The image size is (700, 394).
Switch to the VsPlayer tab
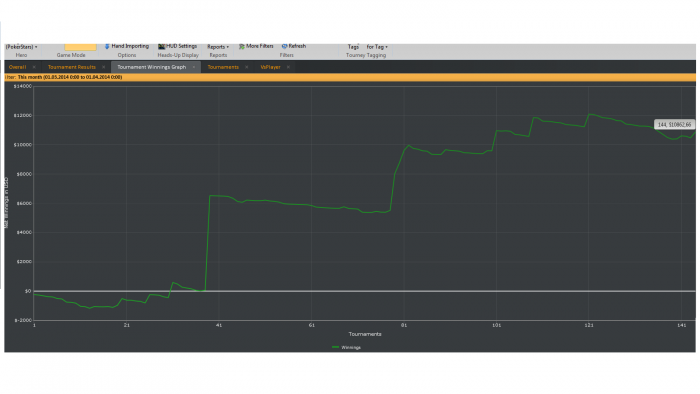coord(270,67)
